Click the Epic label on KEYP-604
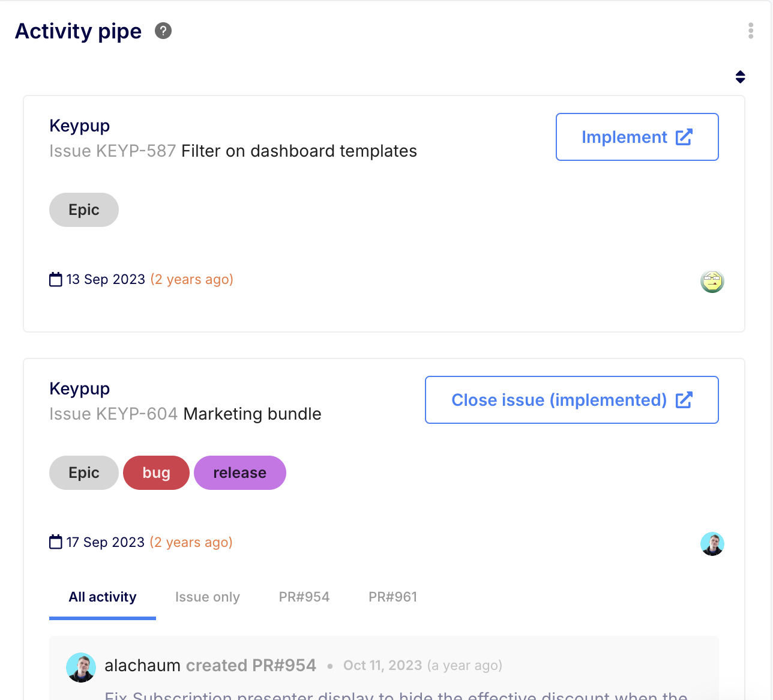 pos(84,472)
